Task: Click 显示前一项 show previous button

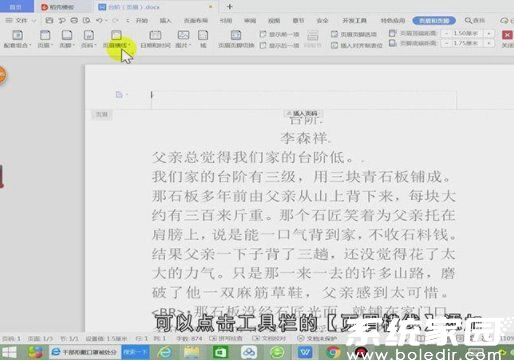Action: pos(279,34)
